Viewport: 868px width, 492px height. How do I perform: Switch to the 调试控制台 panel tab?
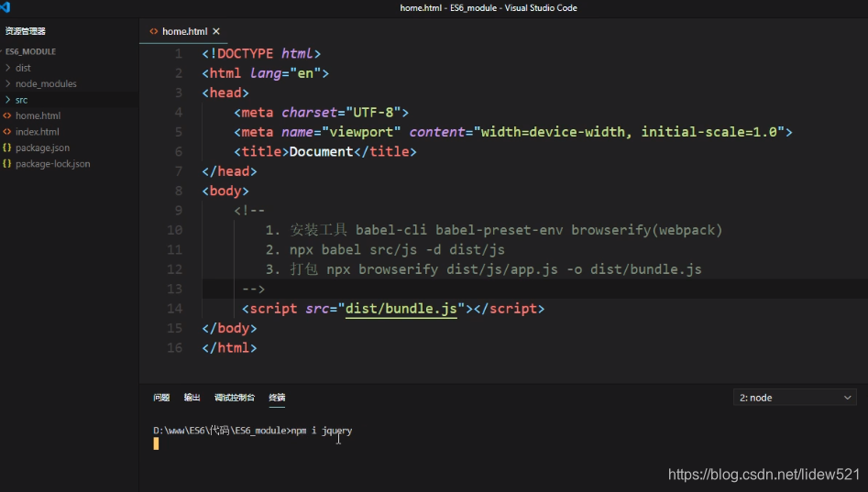(x=234, y=398)
